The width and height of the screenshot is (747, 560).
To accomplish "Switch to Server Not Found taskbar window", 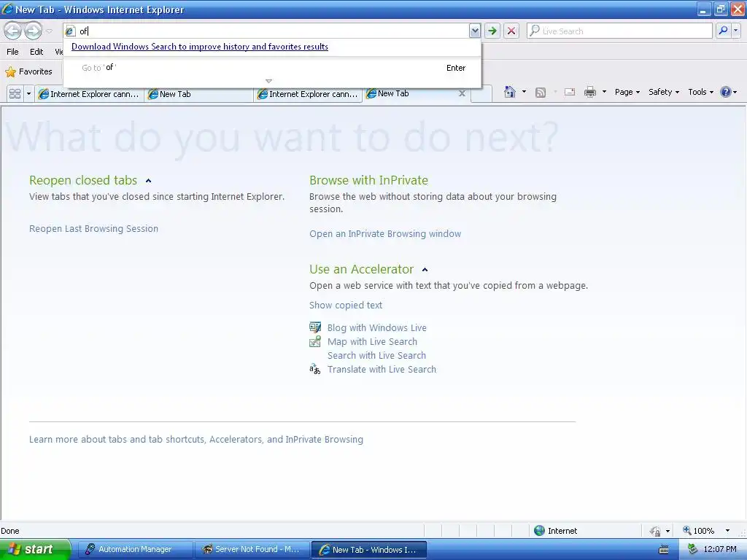I will coord(252,549).
